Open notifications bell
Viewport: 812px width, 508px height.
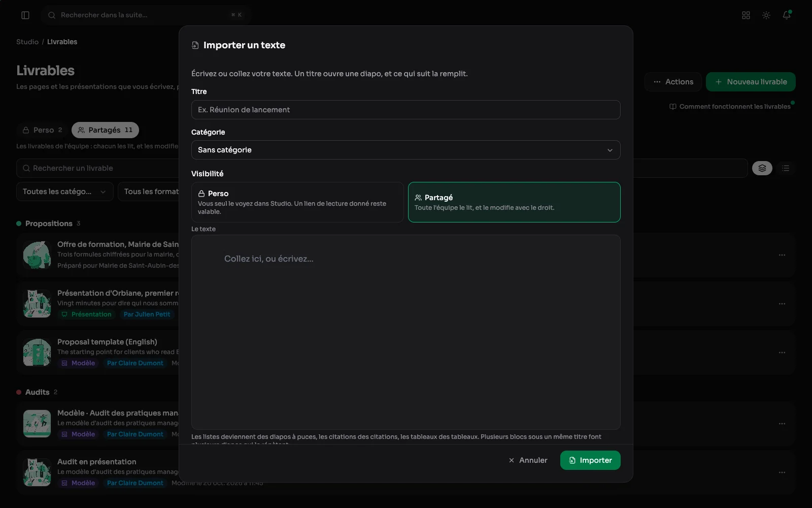[787, 15]
